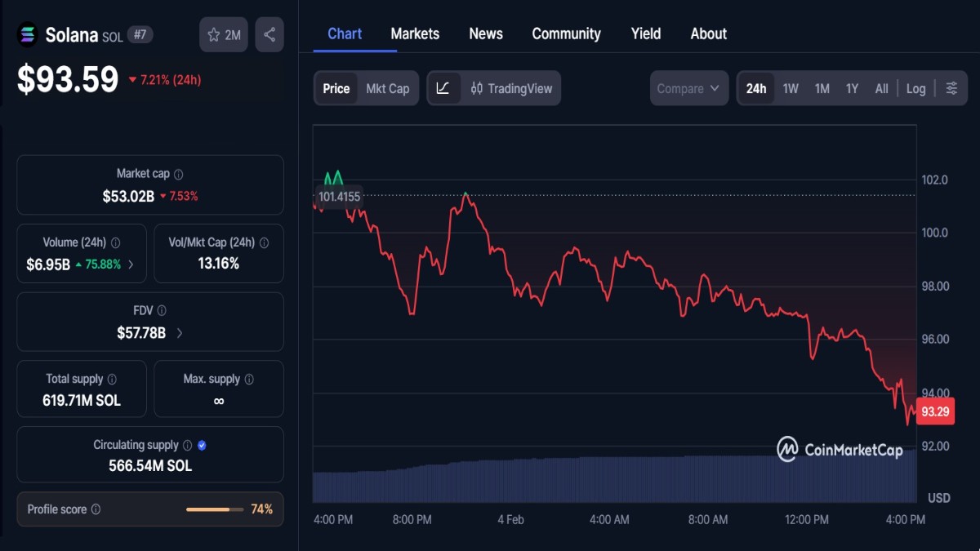Click the Market cap info icon

179,173
